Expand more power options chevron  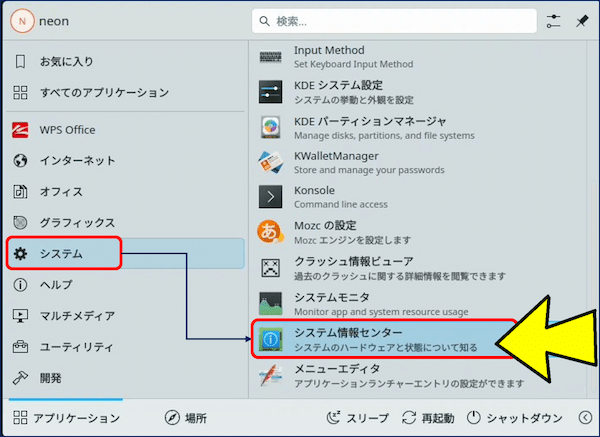coord(585,418)
